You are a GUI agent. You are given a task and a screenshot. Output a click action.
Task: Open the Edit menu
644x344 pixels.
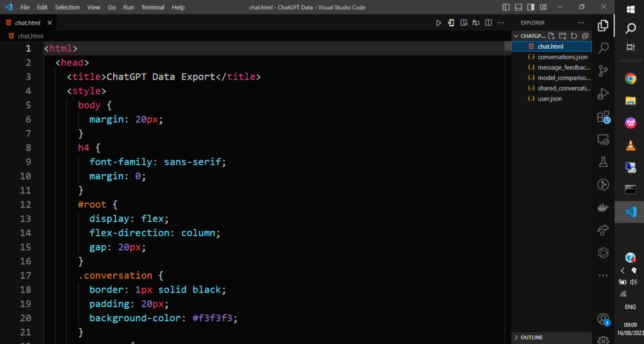(x=42, y=8)
